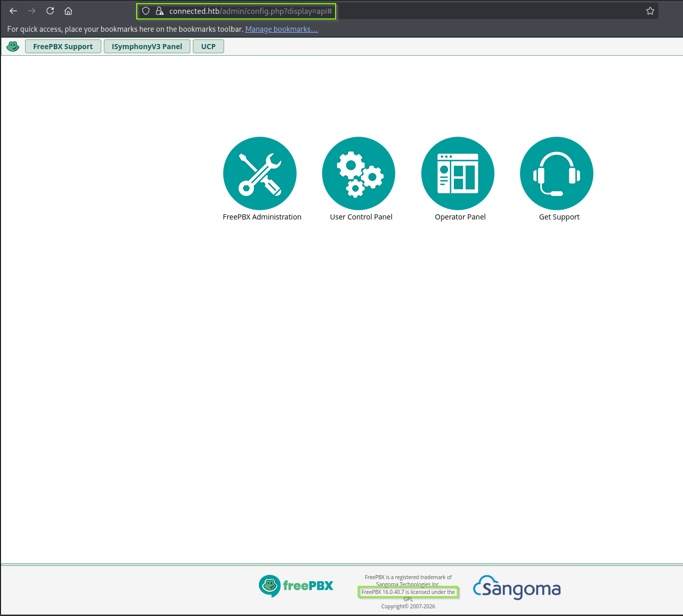Screen dimensions: 683x616
Task: Open ISymphonyV3 Panel button
Action: (x=147, y=47)
